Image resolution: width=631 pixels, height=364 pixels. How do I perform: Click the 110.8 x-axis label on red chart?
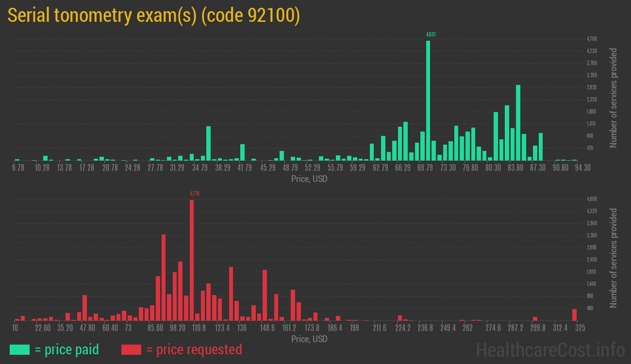point(199,328)
